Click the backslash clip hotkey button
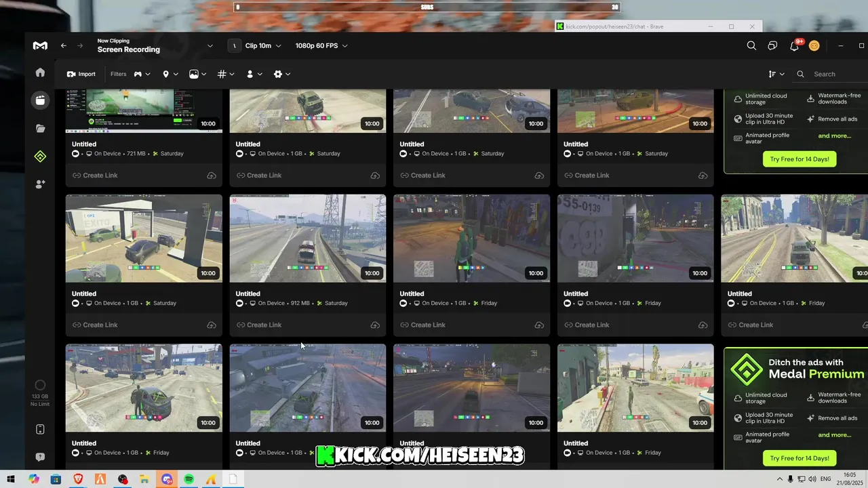The height and width of the screenshot is (488, 868). coord(234,45)
